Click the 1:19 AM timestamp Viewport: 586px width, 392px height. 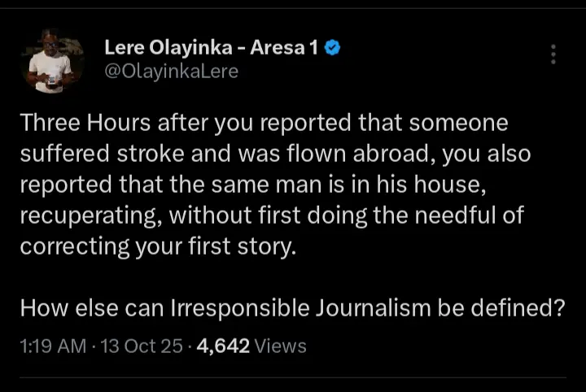(x=53, y=346)
